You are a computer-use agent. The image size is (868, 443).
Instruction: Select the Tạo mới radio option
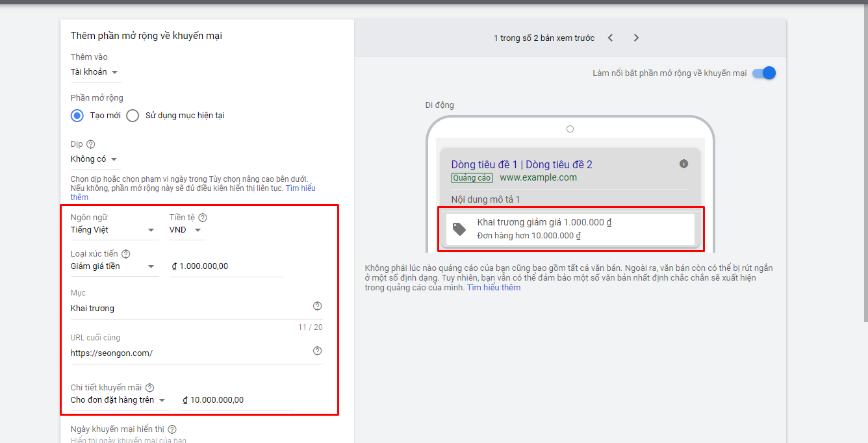[77, 116]
